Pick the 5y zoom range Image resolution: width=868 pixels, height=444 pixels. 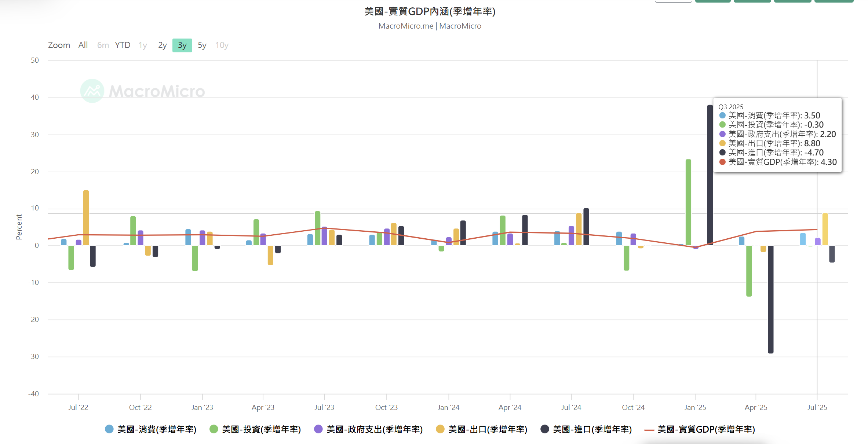coord(202,45)
